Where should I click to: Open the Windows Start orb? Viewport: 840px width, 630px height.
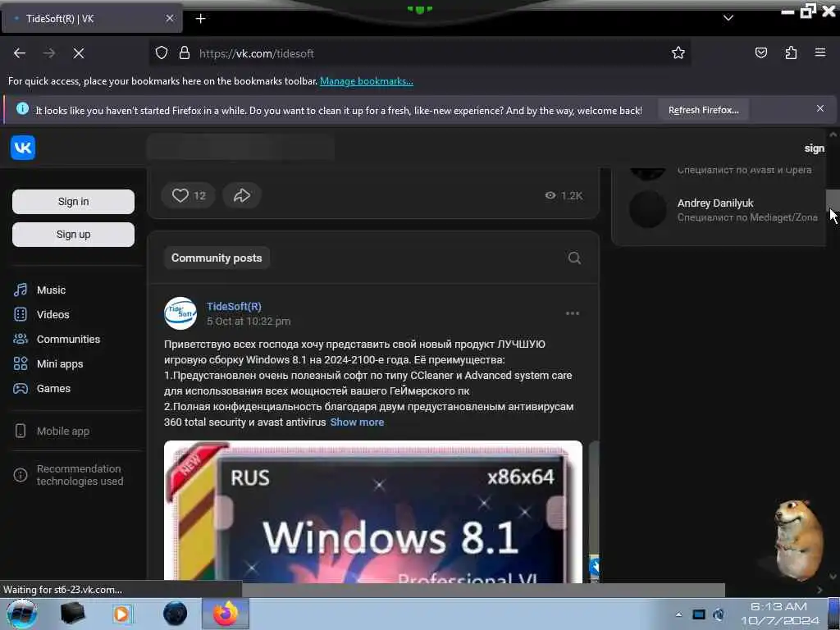click(x=21, y=614)
